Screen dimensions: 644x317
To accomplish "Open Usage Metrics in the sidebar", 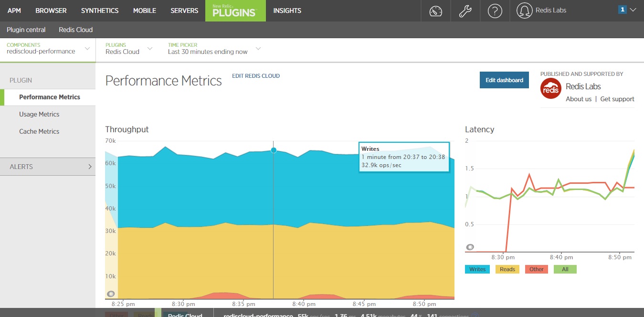I will click(39, 114).
